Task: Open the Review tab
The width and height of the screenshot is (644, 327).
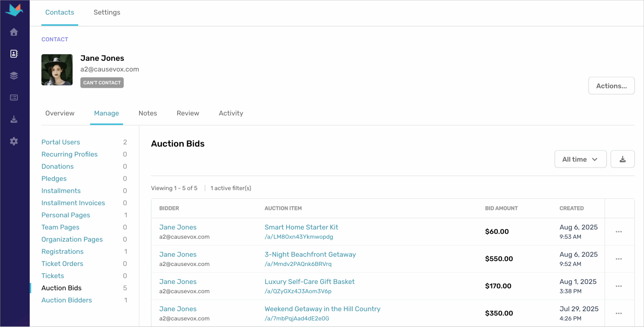Action: (x=188, y=113)
